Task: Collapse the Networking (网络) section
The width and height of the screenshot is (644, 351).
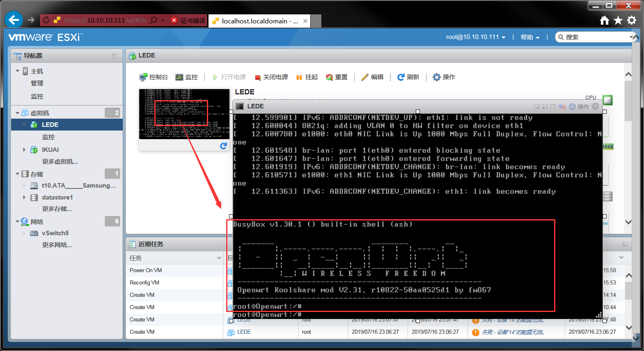Action: [x=17, y=222]
